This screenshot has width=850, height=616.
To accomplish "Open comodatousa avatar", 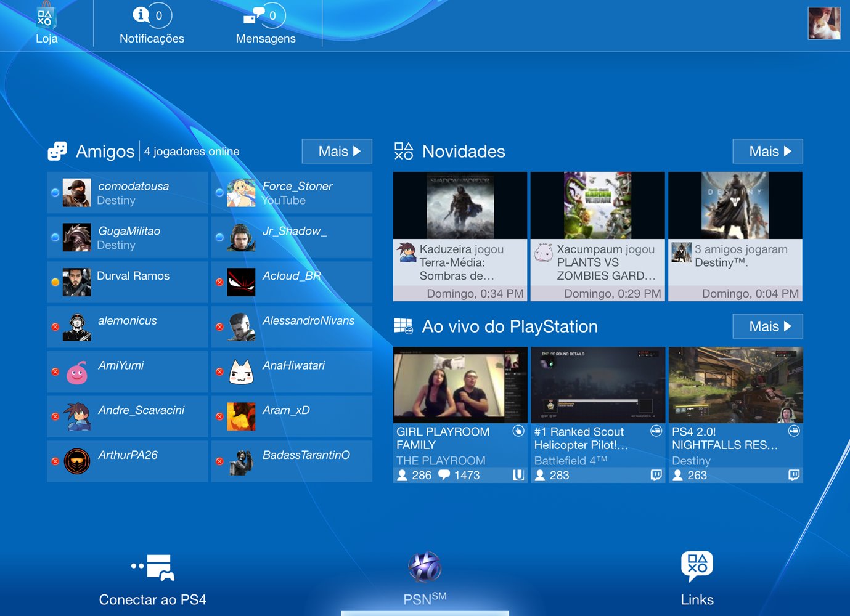I will (77, 193).
